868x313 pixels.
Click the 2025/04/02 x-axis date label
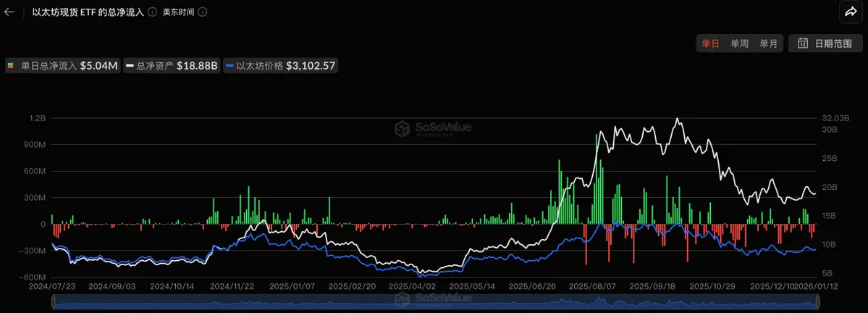[x=410, y=287]
